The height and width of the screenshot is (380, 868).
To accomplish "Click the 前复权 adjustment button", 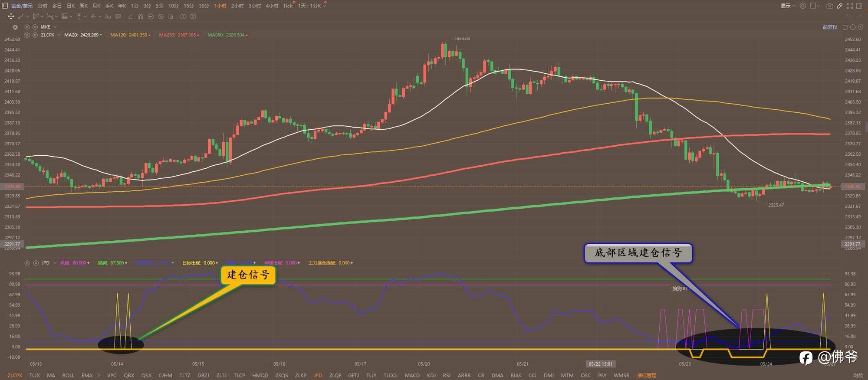I will point(830,27).
